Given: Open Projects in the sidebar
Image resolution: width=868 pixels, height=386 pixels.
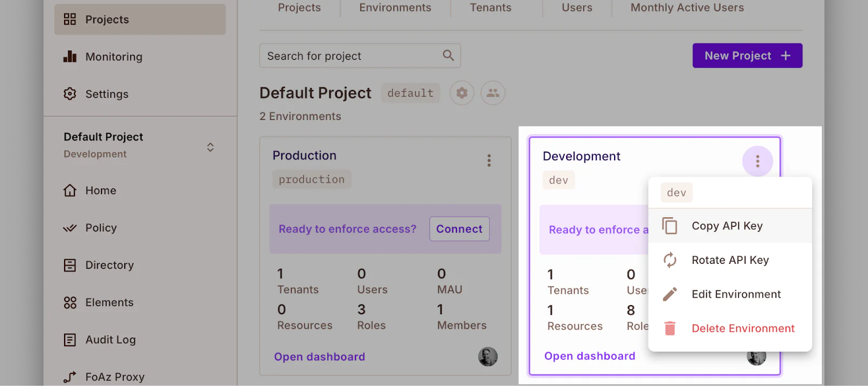Looking at the screenshot, I should point(140,20).
